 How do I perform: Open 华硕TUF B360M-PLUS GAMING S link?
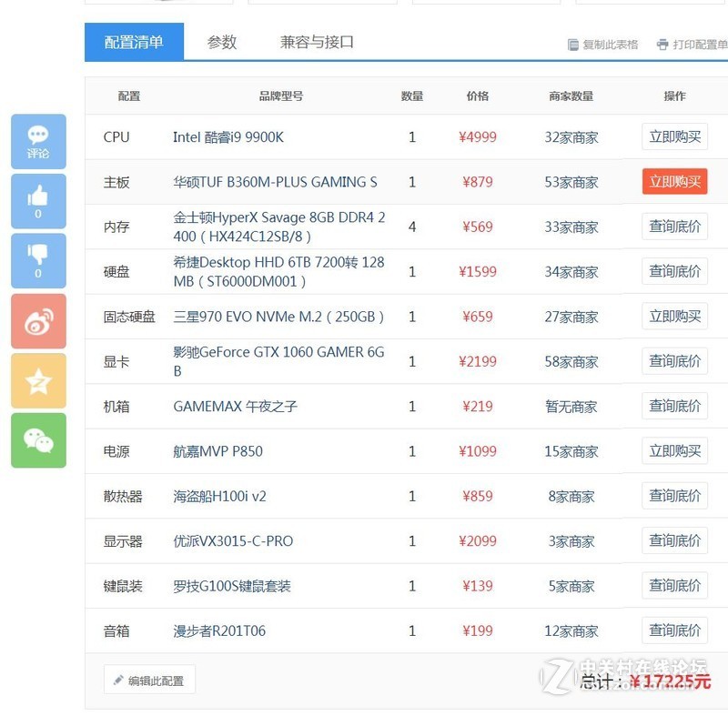point(275,182)
